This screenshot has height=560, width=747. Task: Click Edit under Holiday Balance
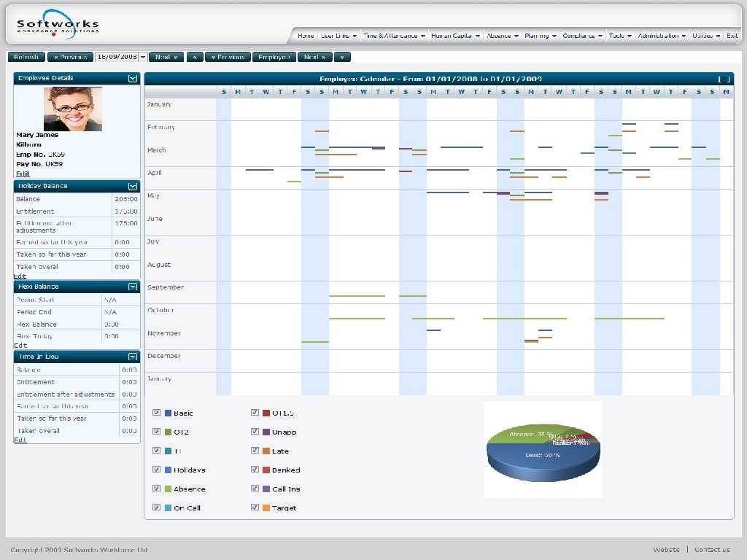(x=19, y=276)
